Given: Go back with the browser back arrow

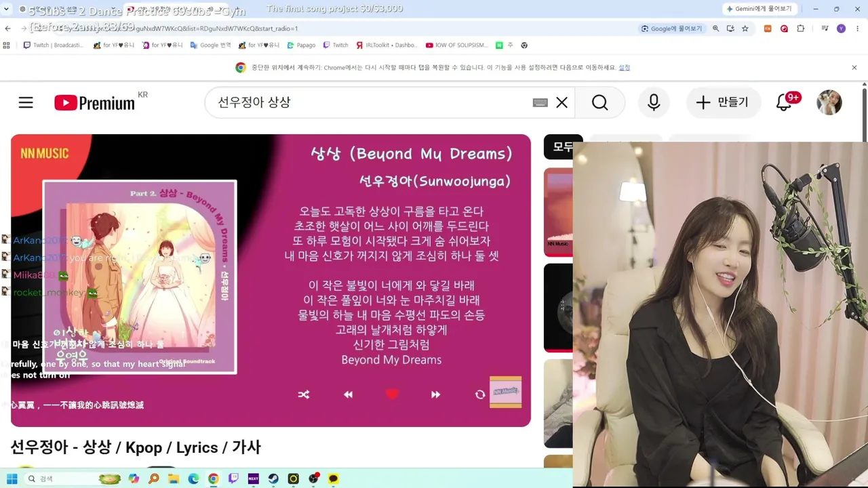Looking at the screenshot, I should pos(7,28).
